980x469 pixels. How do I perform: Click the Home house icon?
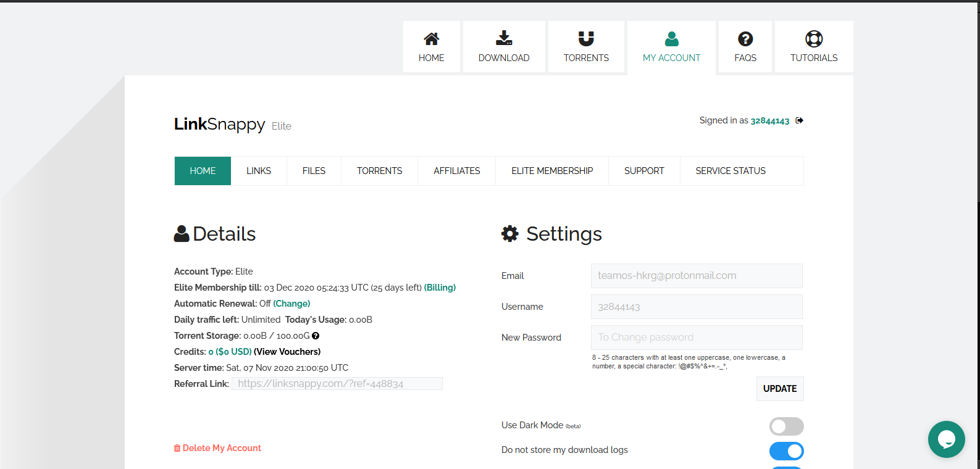(431, 39)
